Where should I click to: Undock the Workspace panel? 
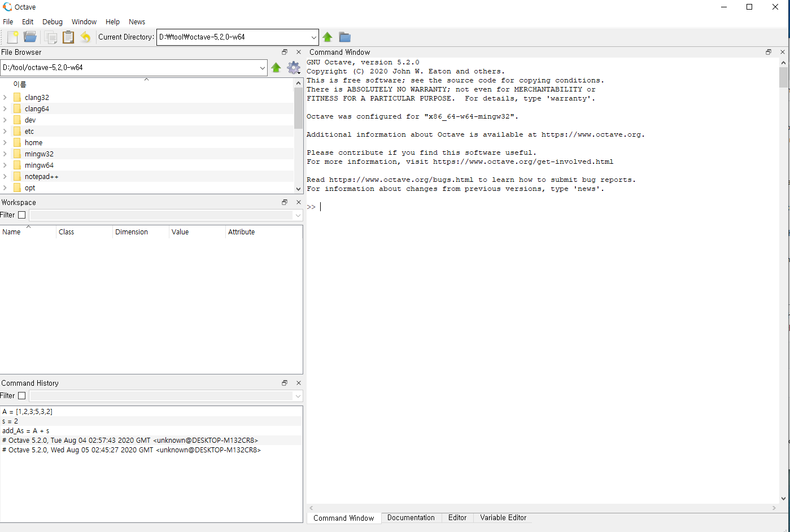click(x=285, y=202)
